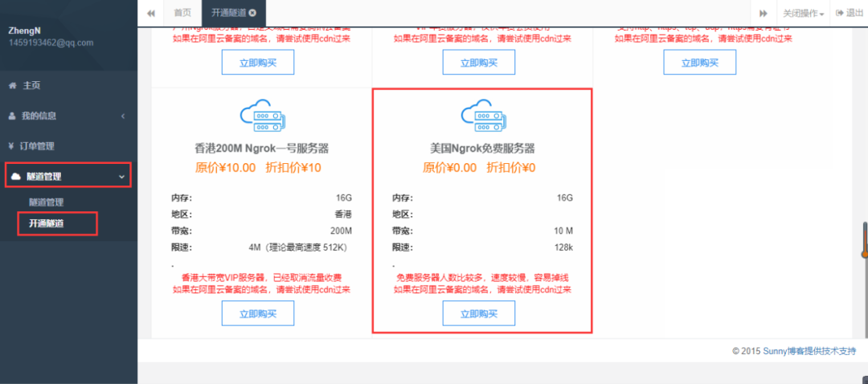Collapse the 隧道管理 menu chevron

coord(122,177)
